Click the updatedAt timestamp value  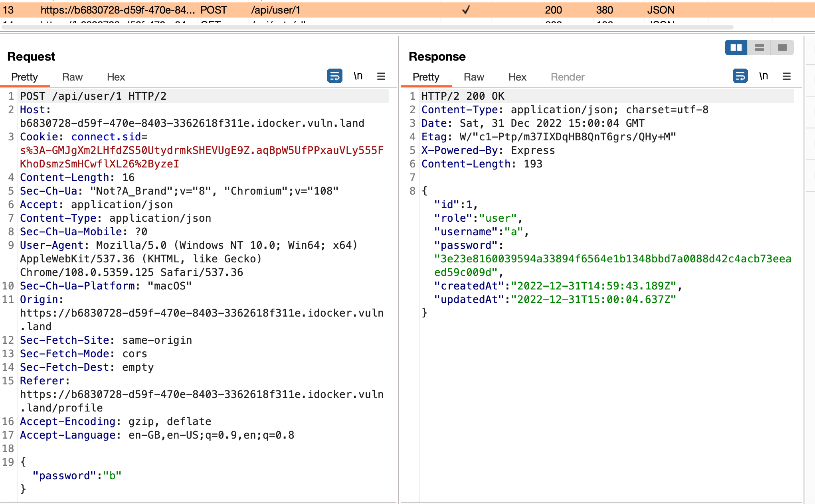coord(593,299)
